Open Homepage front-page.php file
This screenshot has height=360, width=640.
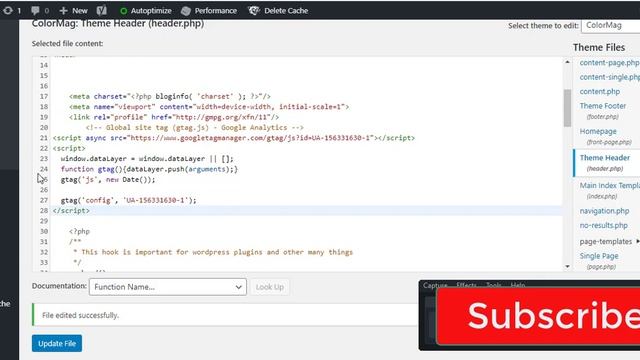[x=598, y=131]
